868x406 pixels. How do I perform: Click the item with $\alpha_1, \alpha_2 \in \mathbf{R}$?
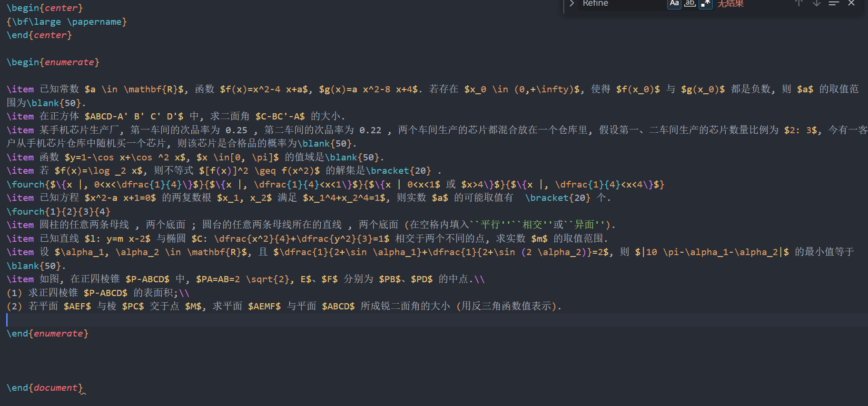click(x=431, y=259)
